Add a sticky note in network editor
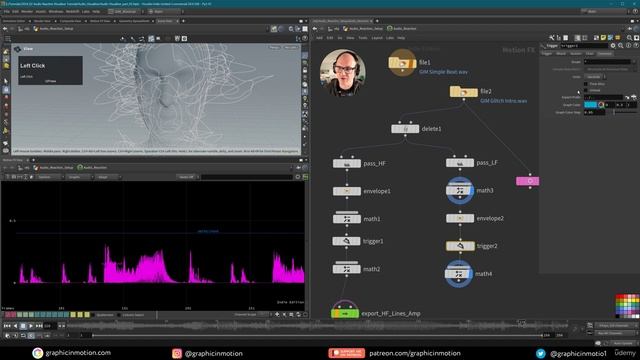Screen dimensions: 640x360 pos(603,38)
